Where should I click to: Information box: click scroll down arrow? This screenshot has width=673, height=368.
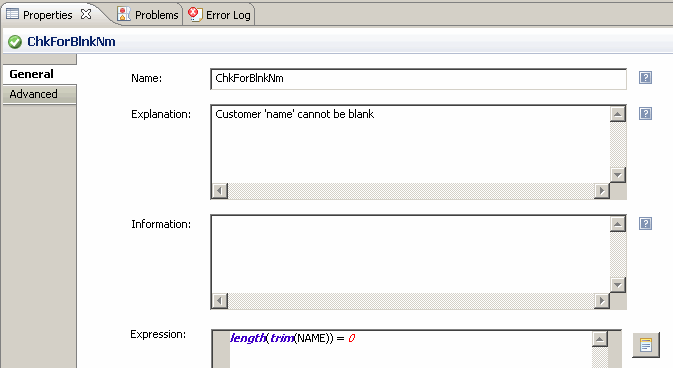pyautogui.click(x=618, y=285)
